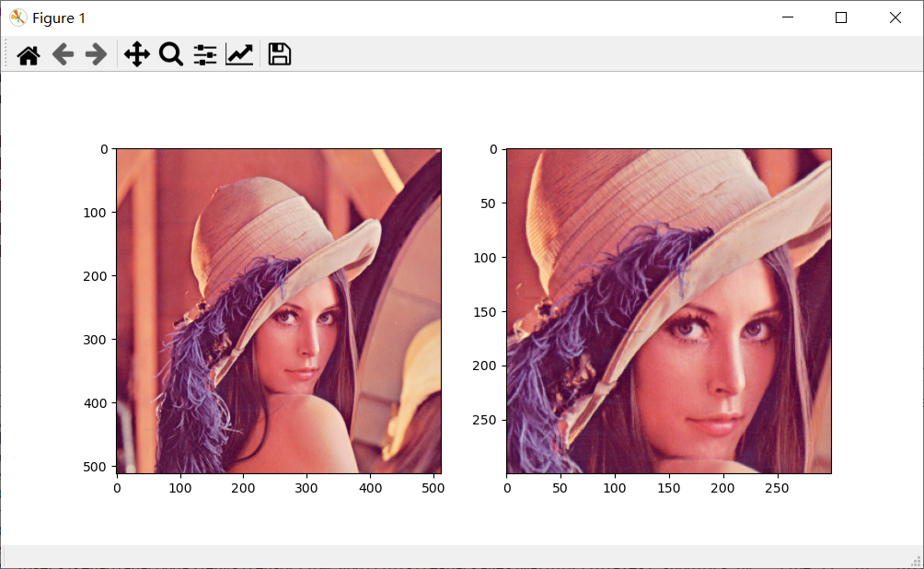Click the y-axis label "300" on the left plot
This screenshot has width=924, height=569.
(x=95, y=341)
